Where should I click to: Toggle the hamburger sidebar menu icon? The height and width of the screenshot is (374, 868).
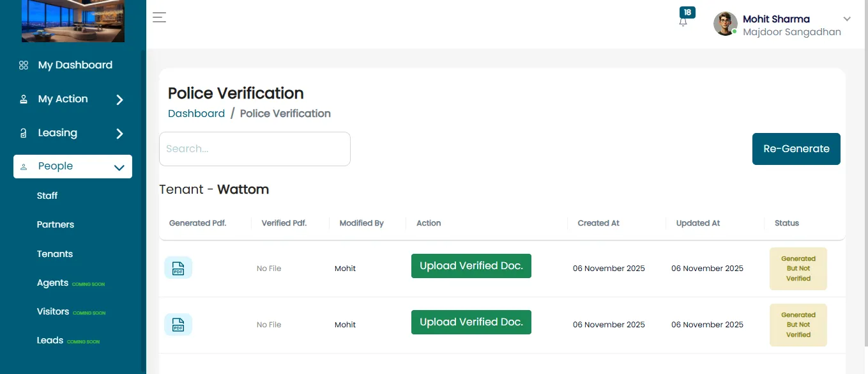coord(159,17)
